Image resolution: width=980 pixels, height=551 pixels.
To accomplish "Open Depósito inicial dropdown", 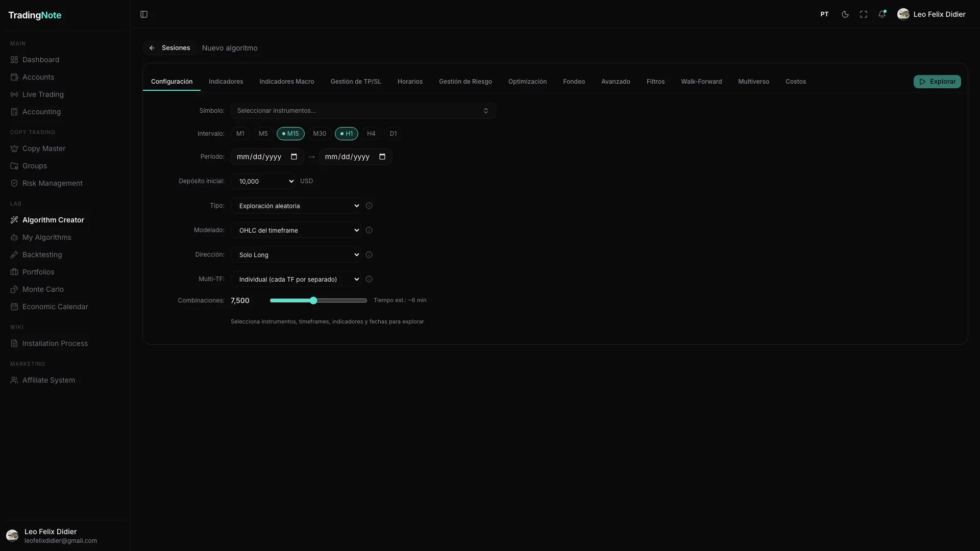I will coord(263,181).
